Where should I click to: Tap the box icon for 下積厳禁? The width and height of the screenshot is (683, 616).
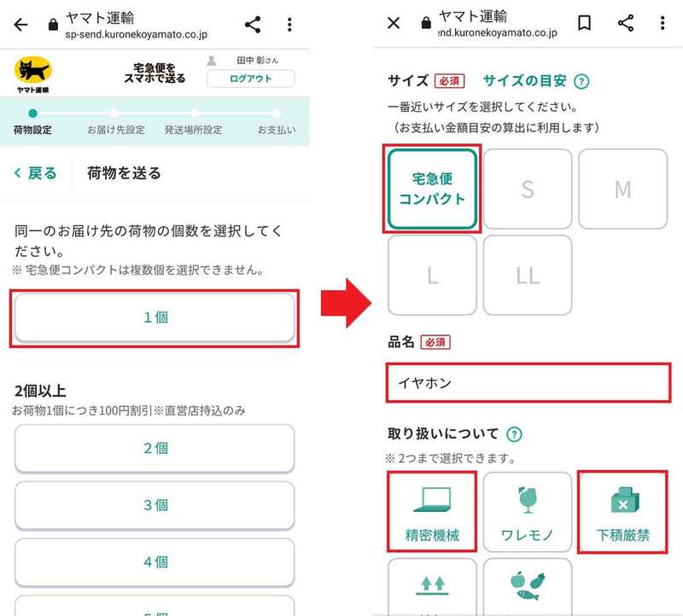pyautogui.click(x=625, y=499)
